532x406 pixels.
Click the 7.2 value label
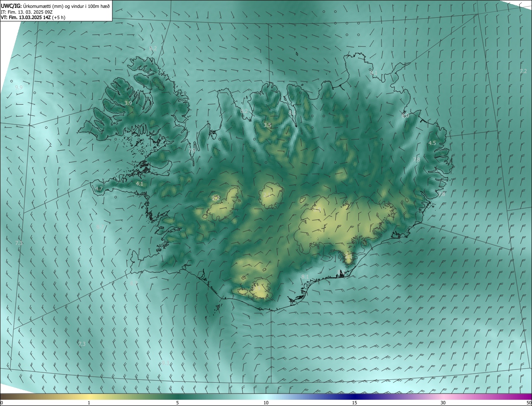pos(523,71)
